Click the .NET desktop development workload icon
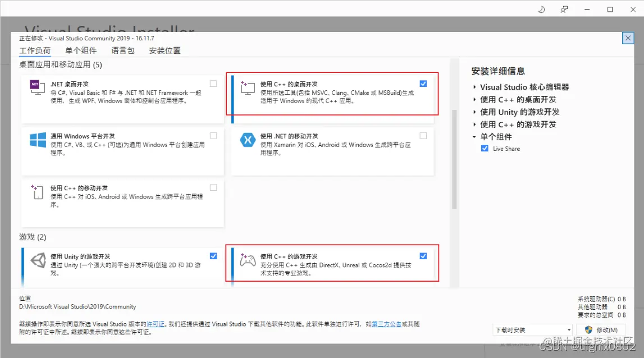This screenshot has width=644, height=358. point(38,88)
